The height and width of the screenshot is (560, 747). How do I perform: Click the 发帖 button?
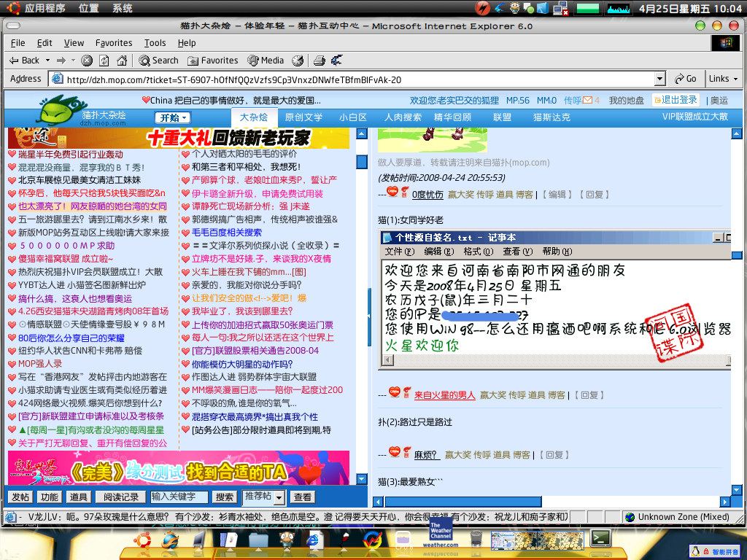click(20, 497)
